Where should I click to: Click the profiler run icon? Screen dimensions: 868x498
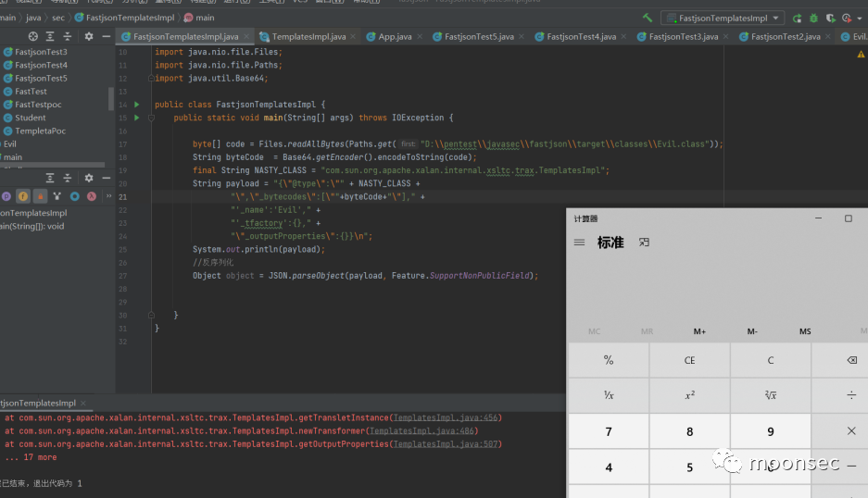pos(847,19)
